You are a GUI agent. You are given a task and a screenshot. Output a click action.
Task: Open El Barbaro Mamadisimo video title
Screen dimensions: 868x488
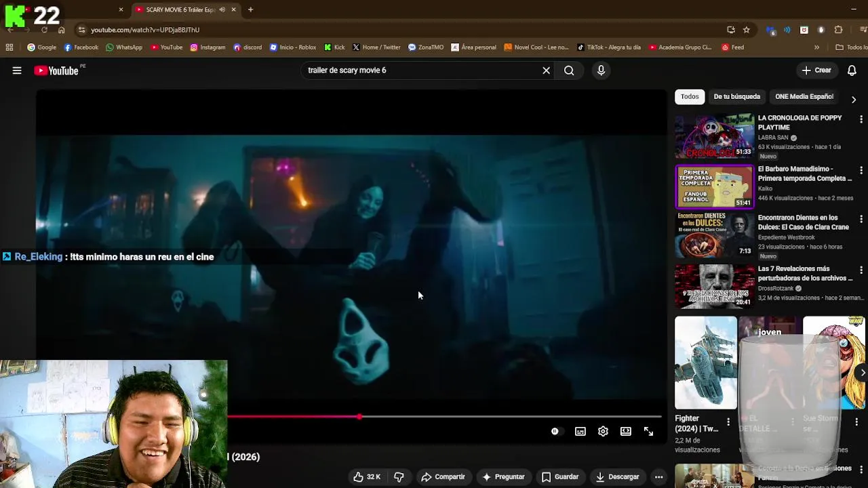[x=804, y=174]
